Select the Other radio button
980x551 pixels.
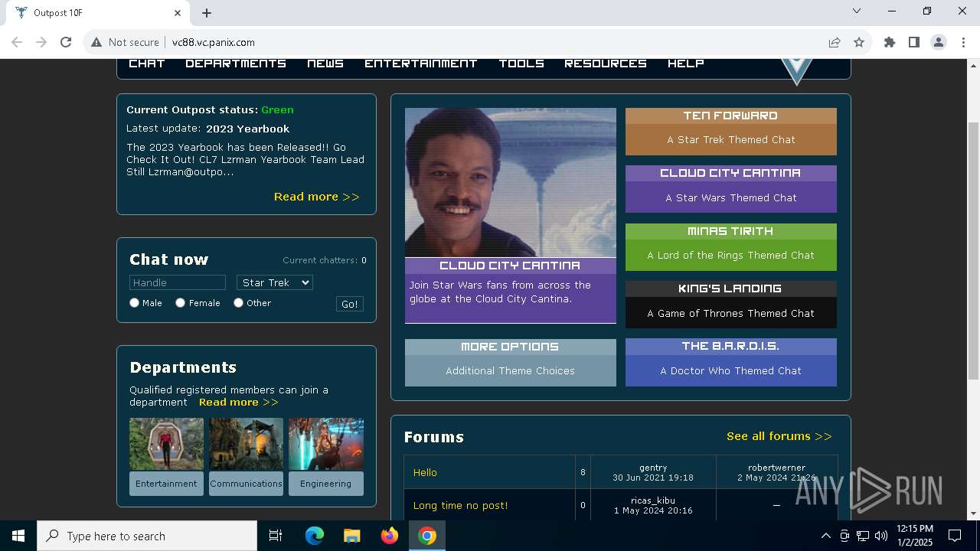coord(239,303)
